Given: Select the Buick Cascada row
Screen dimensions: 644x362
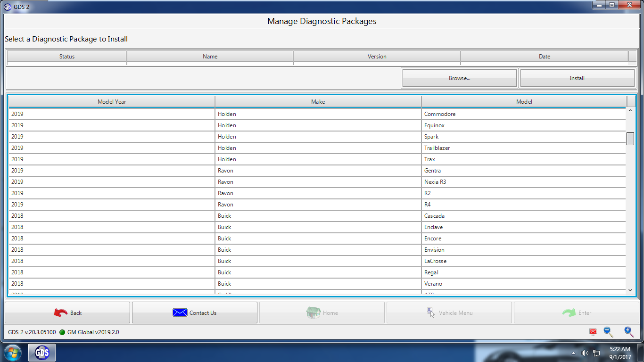Looking at the screenshot, I should (317, 216).
